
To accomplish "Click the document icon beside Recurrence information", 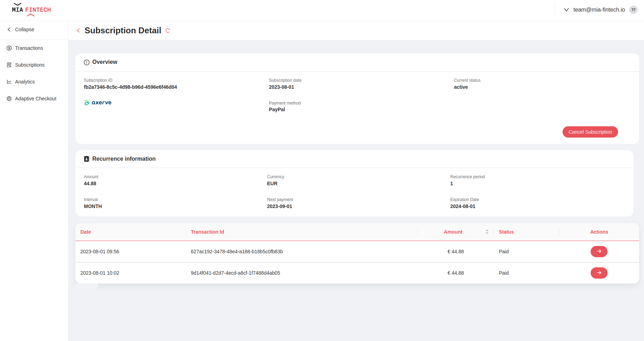I will pos(87,159).
